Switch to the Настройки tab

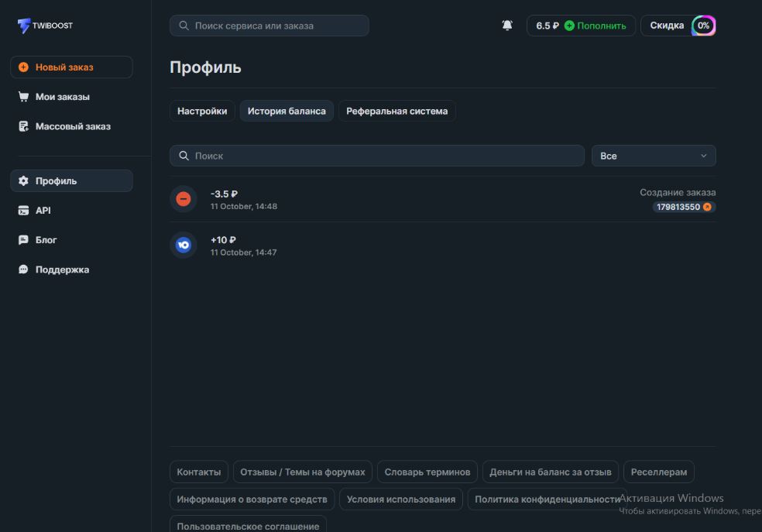pyautogui.click(x=202, y=111)
